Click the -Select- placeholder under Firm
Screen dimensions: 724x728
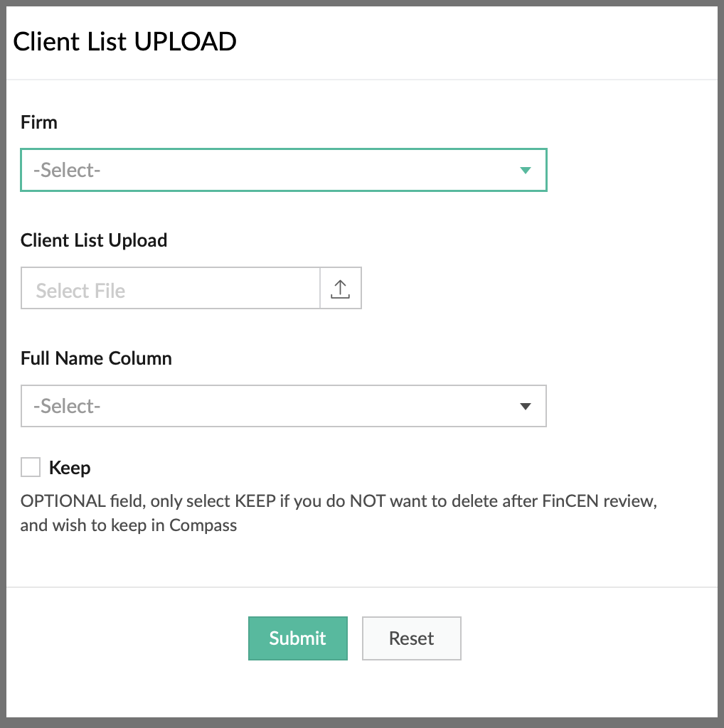(x=67, y=171)
